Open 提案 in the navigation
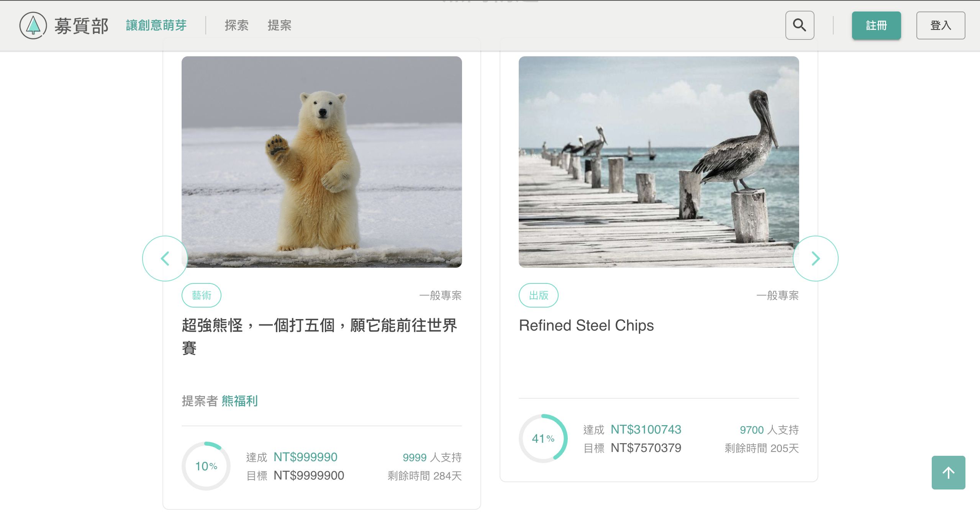This screenshot has width=980, height=514. (279, 26)
